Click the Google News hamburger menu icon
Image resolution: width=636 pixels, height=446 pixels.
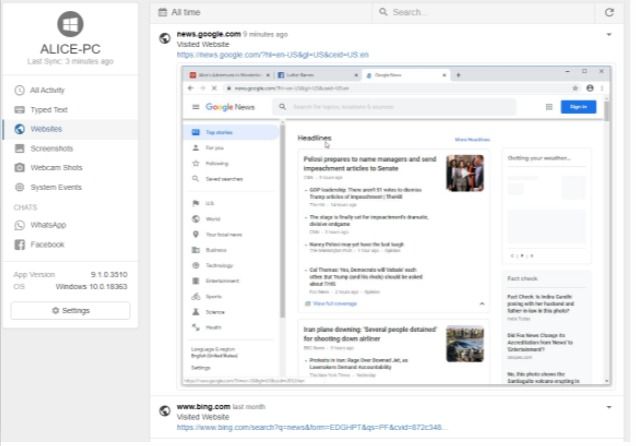point(196,107)
